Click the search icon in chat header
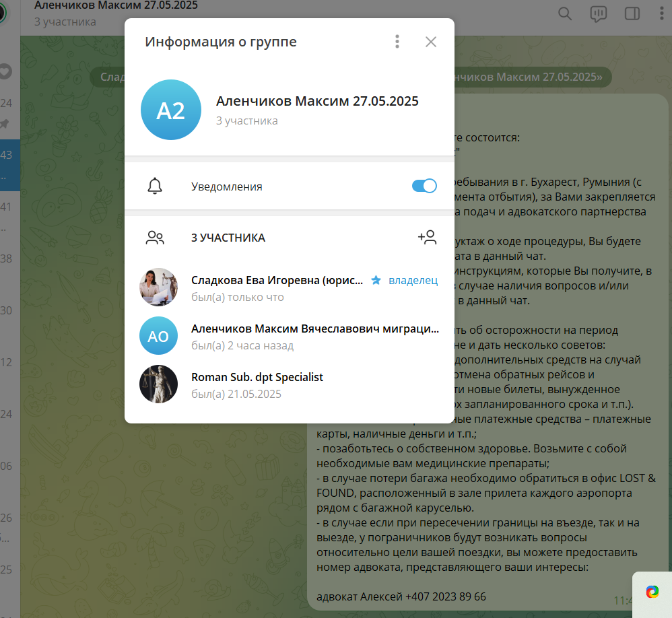This screenshot has width=672, height=618. pos(565,13)
